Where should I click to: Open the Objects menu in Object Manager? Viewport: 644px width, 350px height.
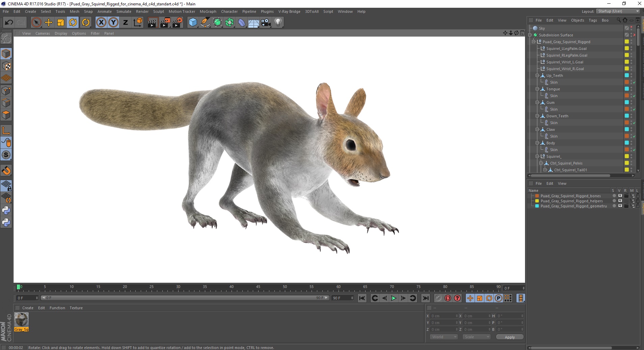(x=578, y=20)
